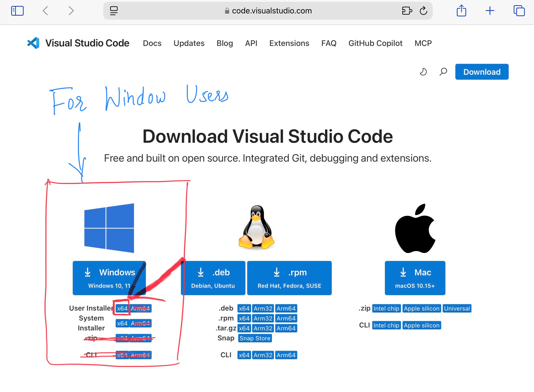
Task: Select Mac CLI Apple silicon link
Action: point(422,325)
